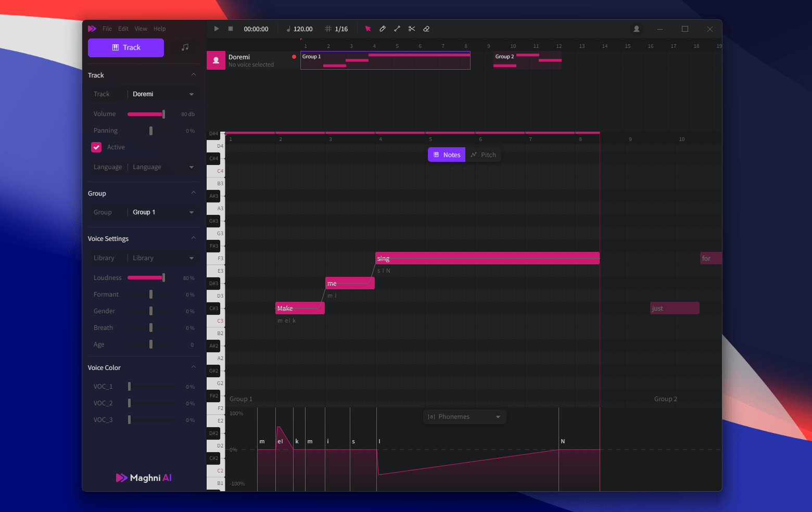812x512 pixels.
Task: Click the 'eI' phoneme label
Action: (280, 441)
